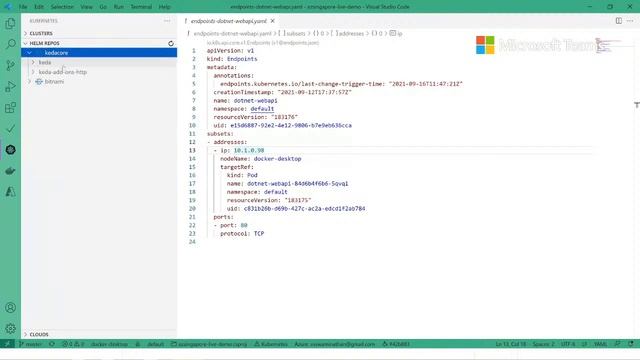
Task: Open editor more actions ellipsis
Action: click(630, 21)
